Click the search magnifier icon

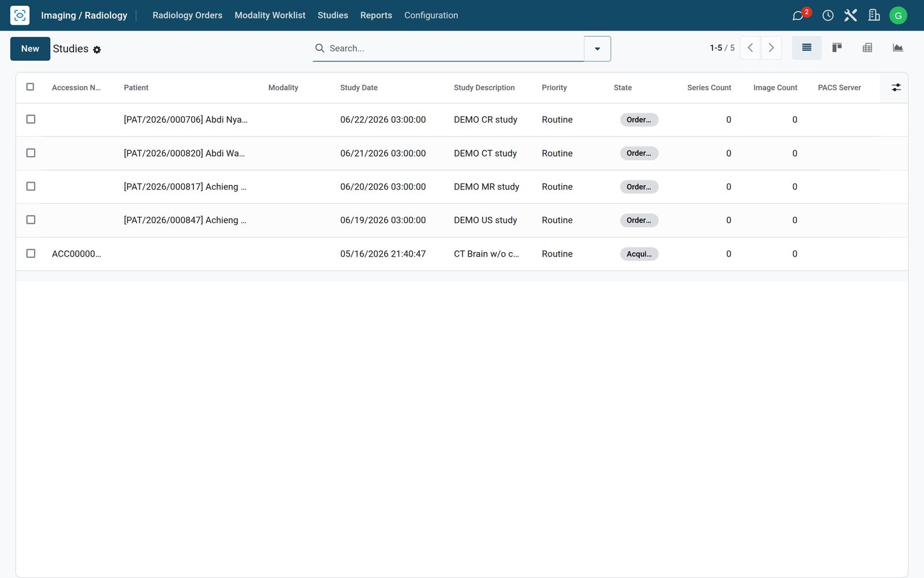click(x=319, y=48)
